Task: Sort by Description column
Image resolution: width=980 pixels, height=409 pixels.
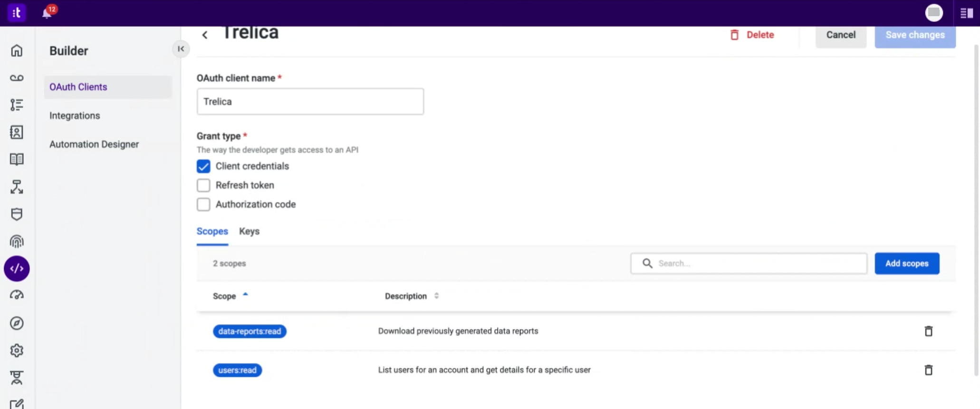Action: click(x=412, y=296)
